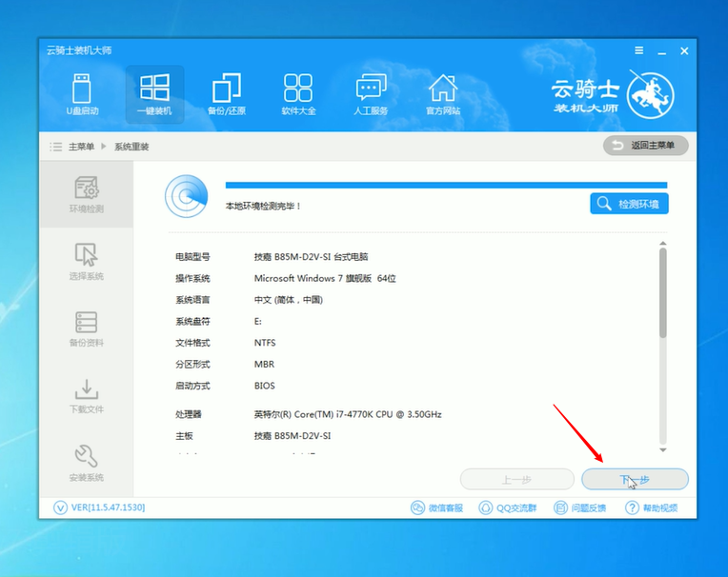Click the i7-4770K CPU processor value
Viewport: 728px width, 577px height.
[348, 414]
